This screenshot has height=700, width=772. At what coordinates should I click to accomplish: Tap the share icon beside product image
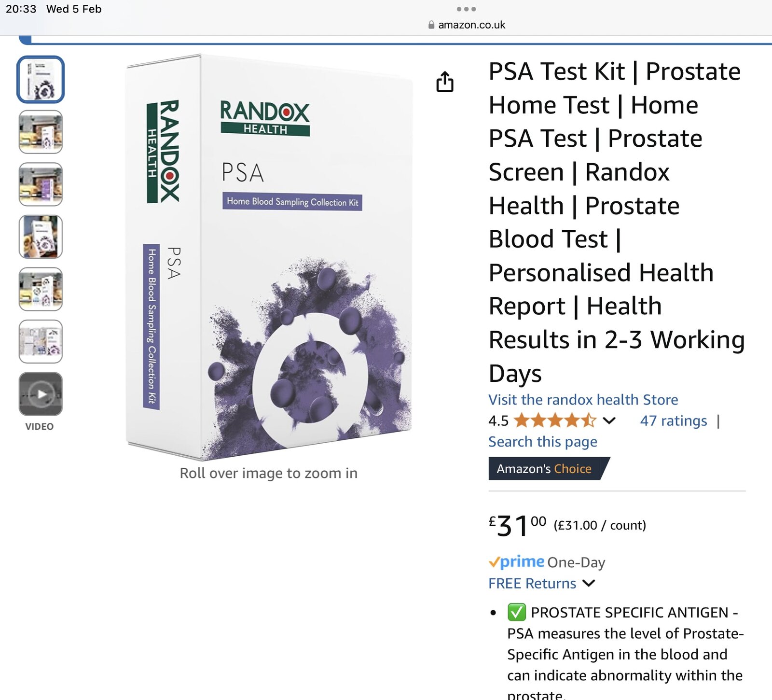[445, 82]
